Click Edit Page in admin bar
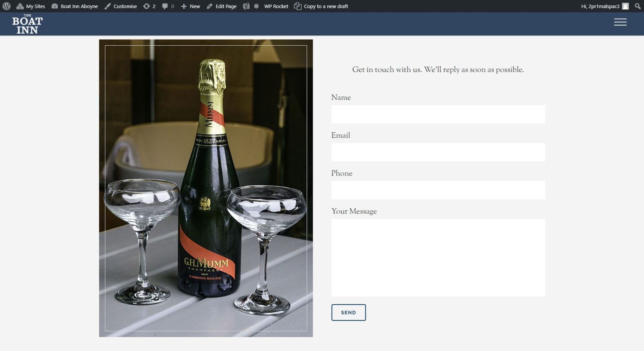This screenshot has width=644, height=351. tap(222, 6)
